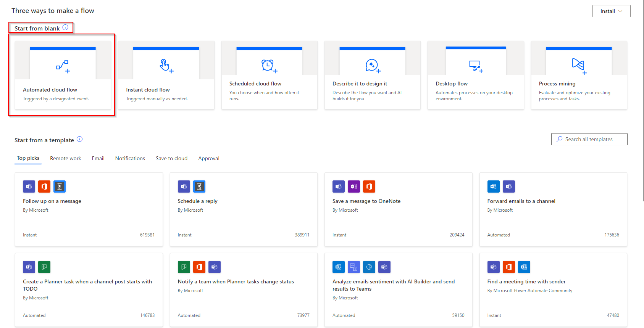Image resolution: width=644 pixels, height=328 pixels.
Task: Select the Top picks tab
Action: tap(28, 158)
